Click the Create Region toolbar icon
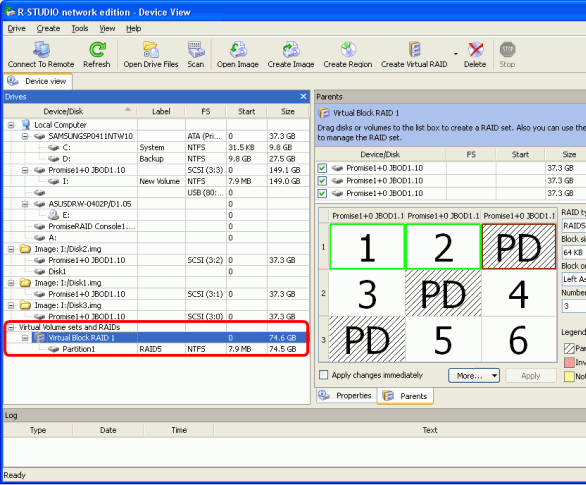This screenshot has width=586, height=485. (x=348, y=49)
